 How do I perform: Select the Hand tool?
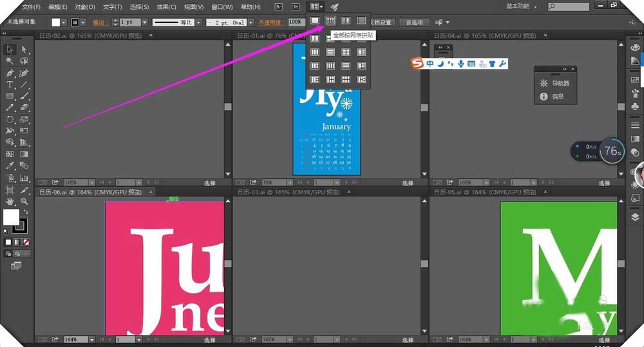pos(10,202)
